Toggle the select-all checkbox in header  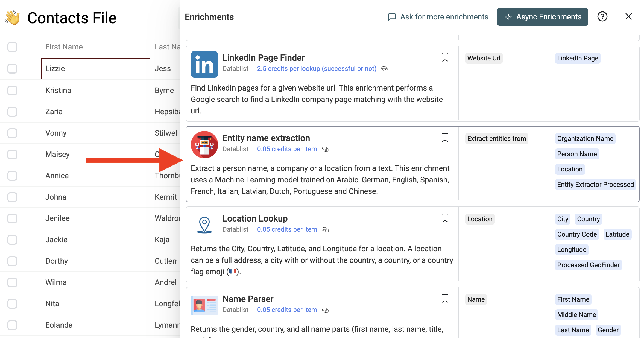tap(12, 47)
